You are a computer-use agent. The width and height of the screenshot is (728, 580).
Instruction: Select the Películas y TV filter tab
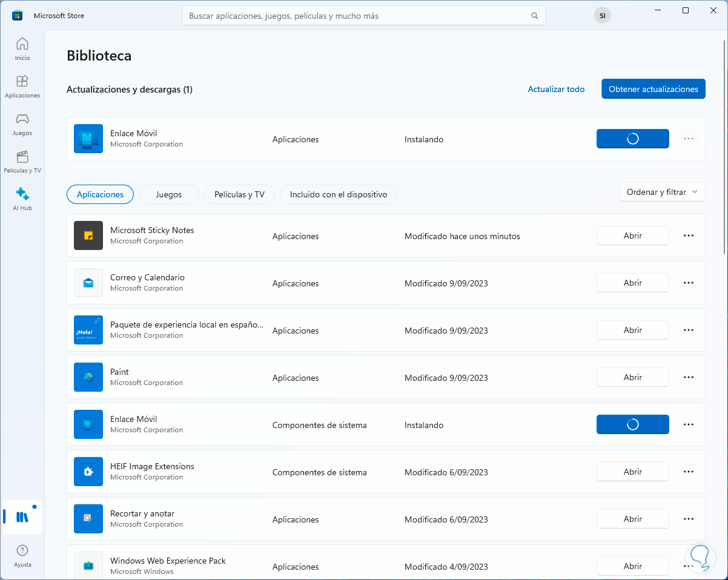(239, 194)
